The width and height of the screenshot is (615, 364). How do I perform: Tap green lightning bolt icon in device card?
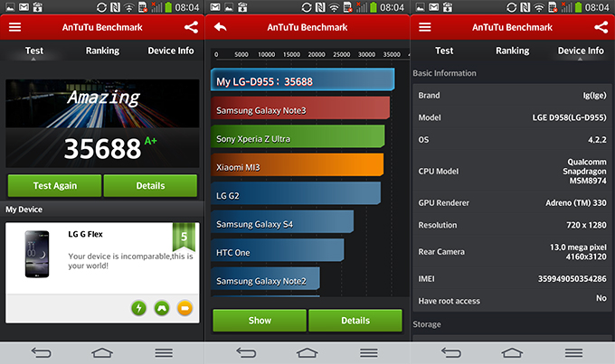[x=139, y=308]
